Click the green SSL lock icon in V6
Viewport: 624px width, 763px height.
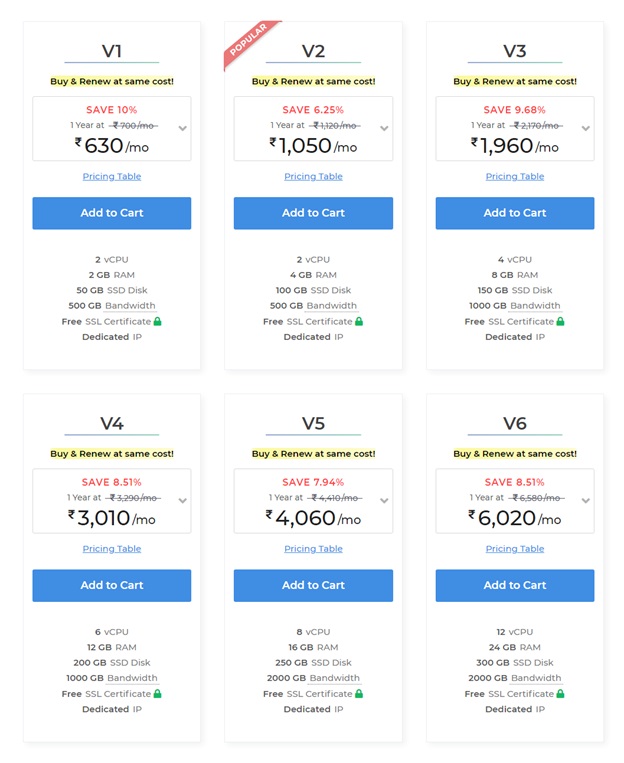[x=560, y=693]
